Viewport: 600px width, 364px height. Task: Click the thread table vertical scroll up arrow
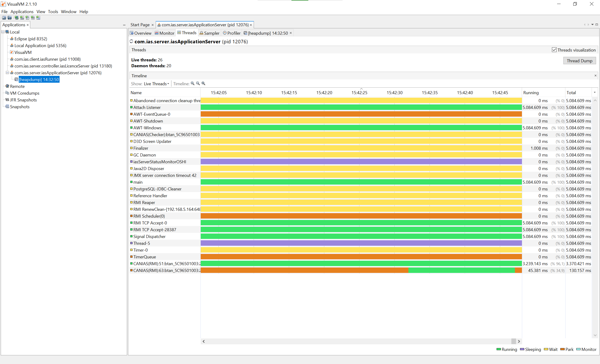tap(595, 100)
